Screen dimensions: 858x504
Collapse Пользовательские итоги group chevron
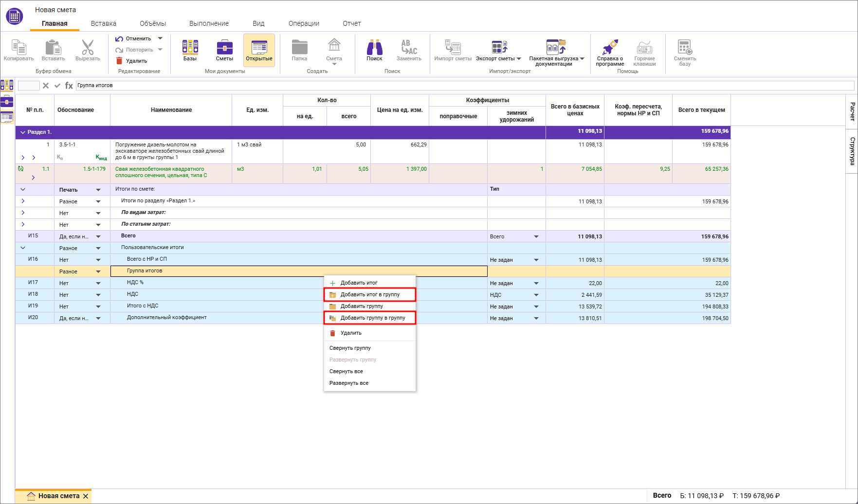point(23,248)
